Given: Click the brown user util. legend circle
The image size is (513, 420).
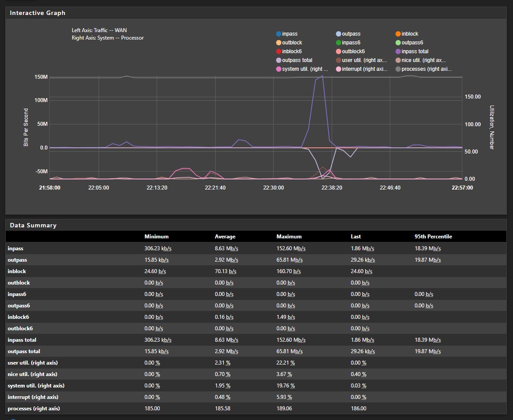Looking at the screenshot, I should (x=338, y=60).
